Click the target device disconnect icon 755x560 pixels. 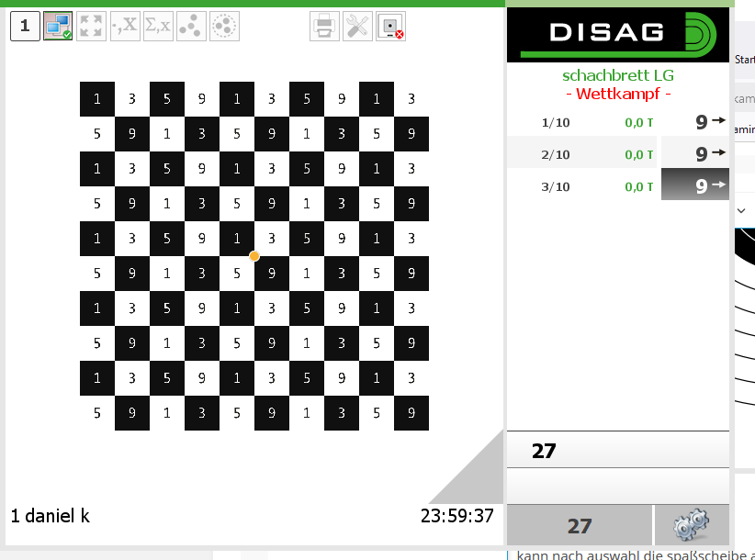pyautogui.click(x=391, y=27)
